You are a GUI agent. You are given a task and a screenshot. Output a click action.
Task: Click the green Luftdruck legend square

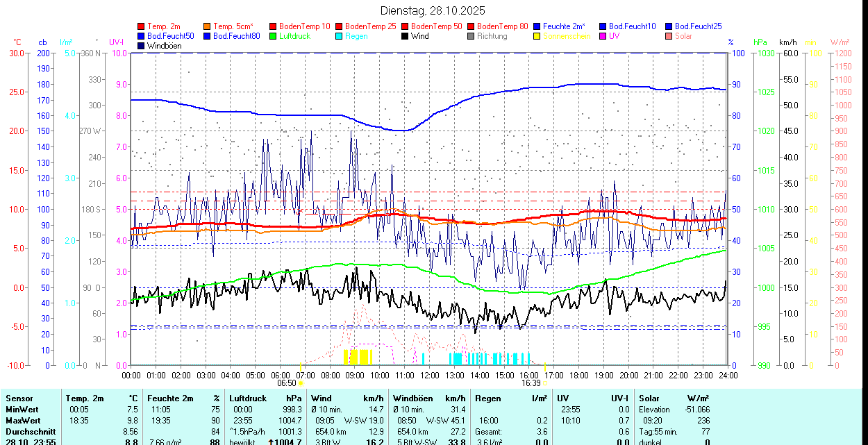click(274, 36)
